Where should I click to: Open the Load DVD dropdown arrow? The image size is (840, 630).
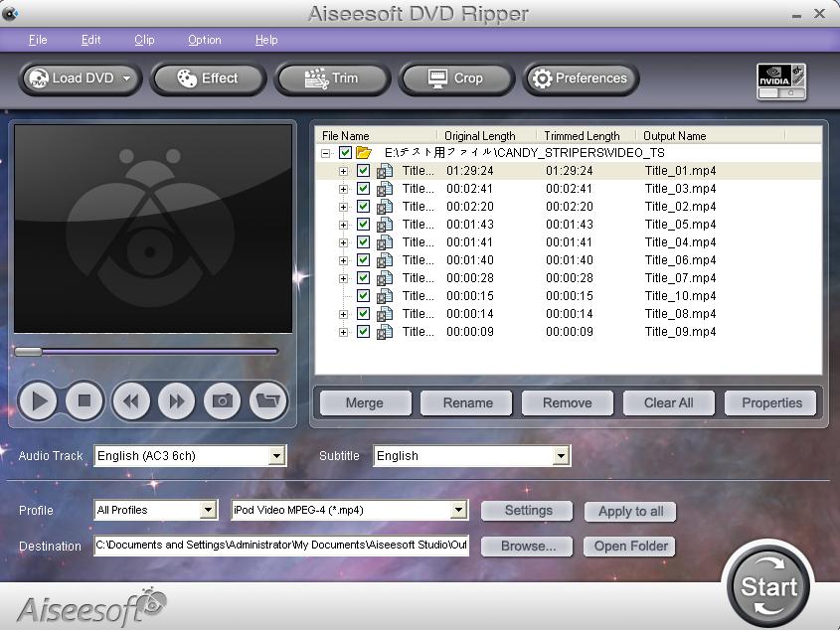(126, 79)
